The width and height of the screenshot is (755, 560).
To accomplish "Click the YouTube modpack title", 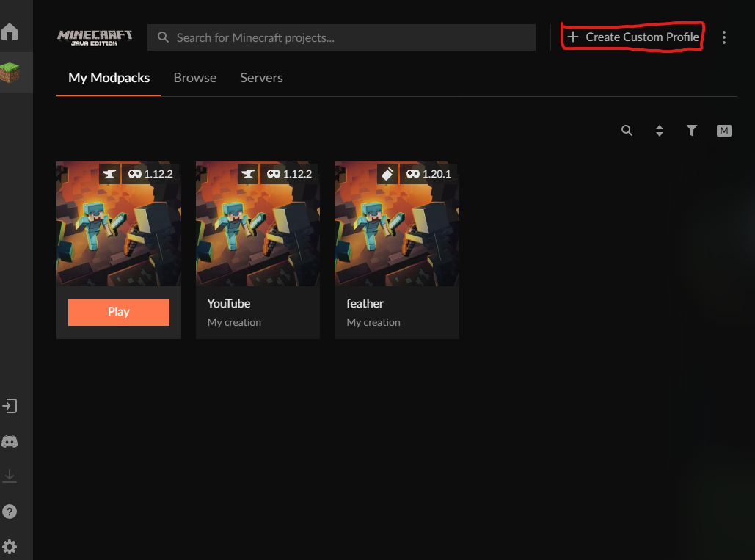I will [x=229, y=303].
